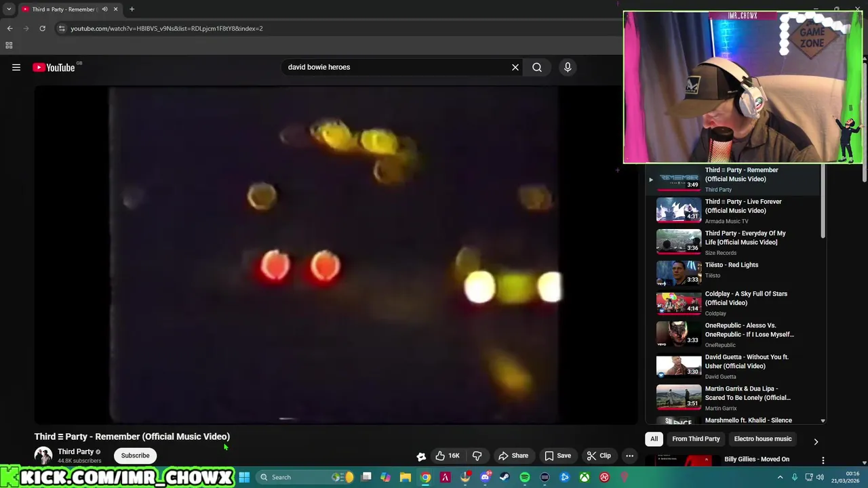868x488 pixels.
Task: View site information icon in the address bar
Action: [x=61, y=28]
